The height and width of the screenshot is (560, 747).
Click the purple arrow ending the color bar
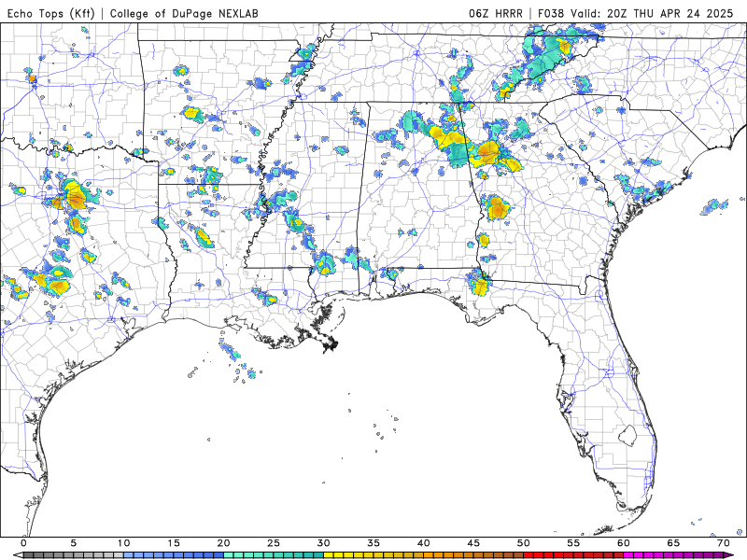(x=728, y=555)
